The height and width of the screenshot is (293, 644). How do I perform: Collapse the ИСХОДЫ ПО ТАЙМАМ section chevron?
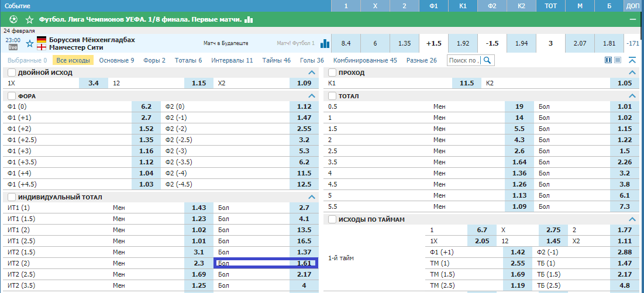(632, 219)
